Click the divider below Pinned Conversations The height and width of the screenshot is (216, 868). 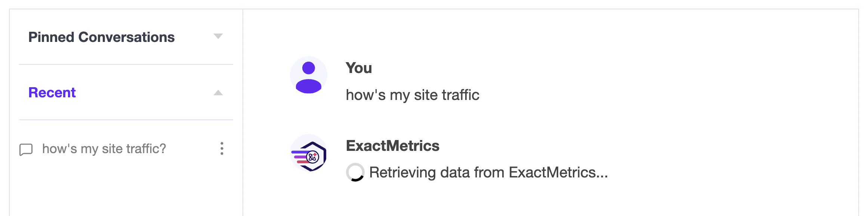pyautogui.click(x=126, y=64)
